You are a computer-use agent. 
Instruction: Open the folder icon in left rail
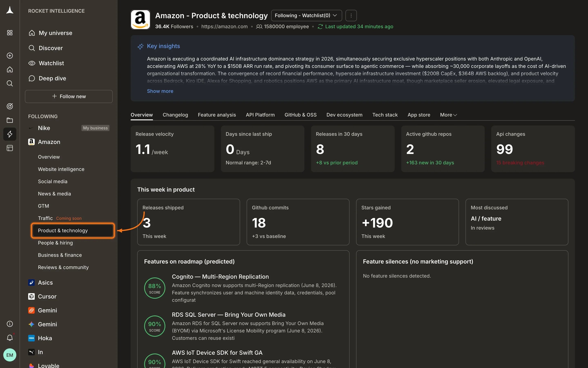click(x=10, y=120)
